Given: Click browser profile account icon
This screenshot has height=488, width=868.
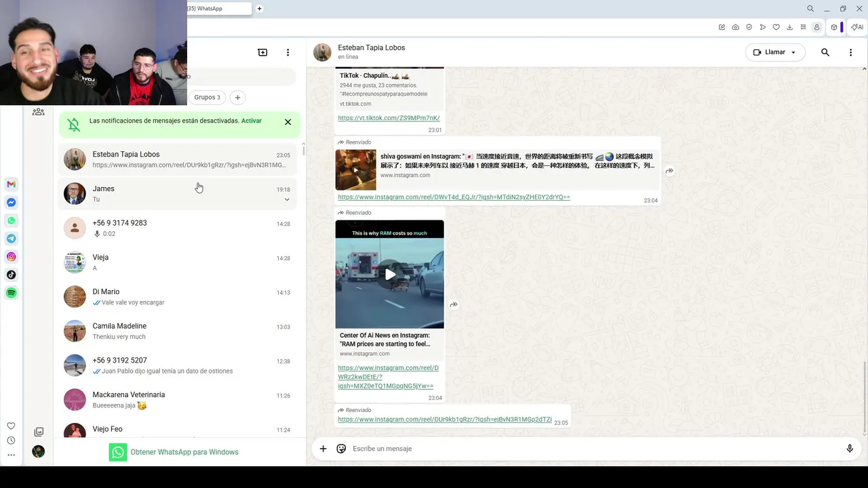Looking at the screenshot, I should tap(817, 27).
